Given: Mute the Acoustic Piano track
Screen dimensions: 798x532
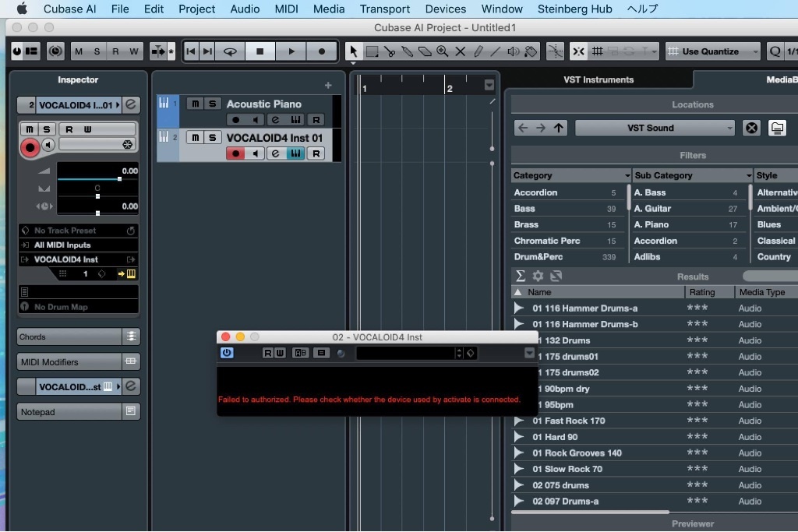Looking at the screenshot, I should (x=196, y=104).
